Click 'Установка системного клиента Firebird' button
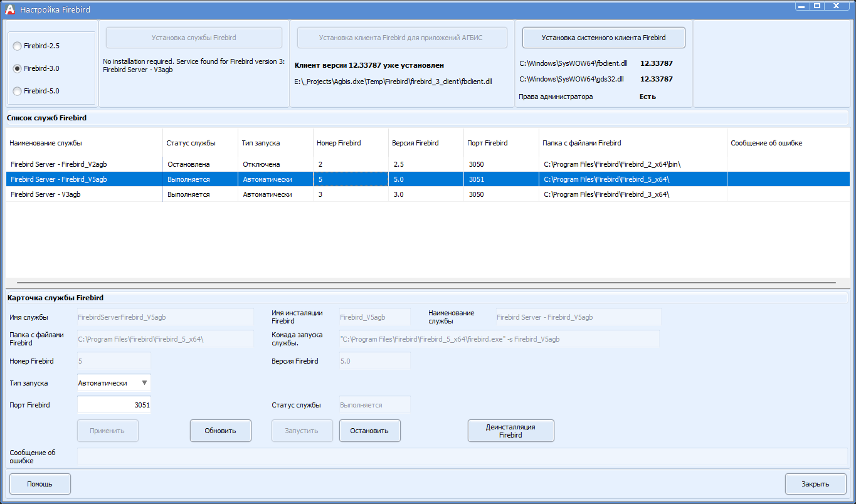The width and height of the screenshot is (856, 504). tap(603, 38)
